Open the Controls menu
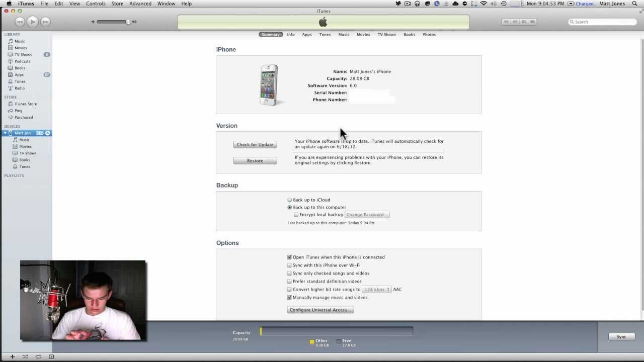 click(x=96, y=4)
